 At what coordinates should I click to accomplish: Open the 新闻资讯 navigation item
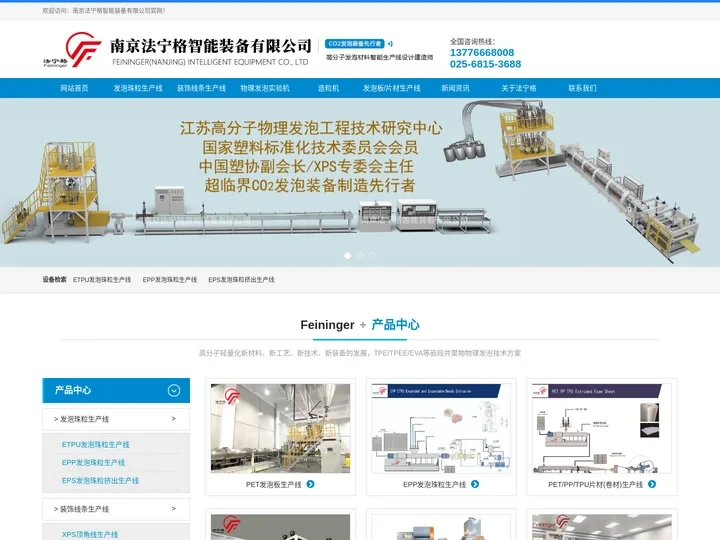[x=456, y=88]
